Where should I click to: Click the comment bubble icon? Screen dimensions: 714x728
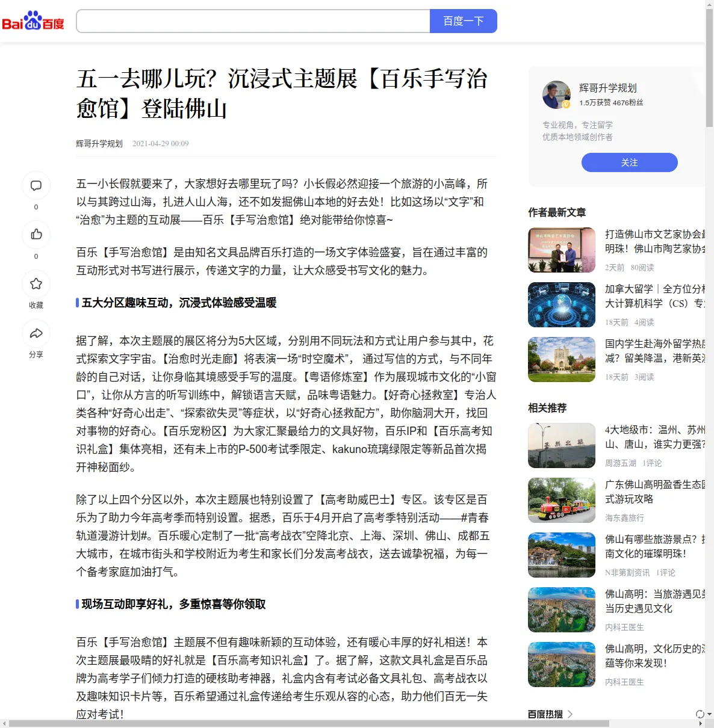(x=36, y=185)
